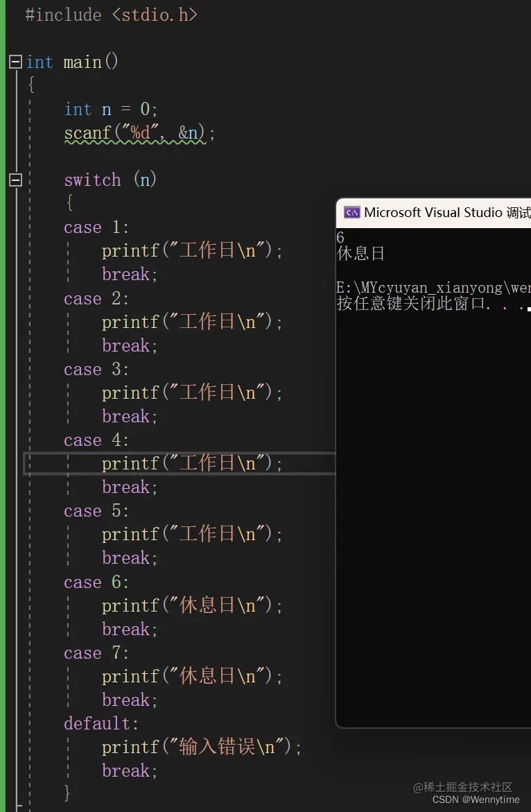
Task: Click the scanf("%d", &n) call
Action: coord(140,133)
